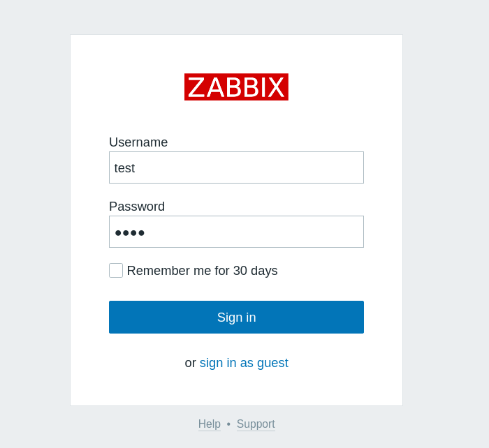Click empty right end of Password field
The width and height of the screenshot is (489, 448).
coord(342,232)
